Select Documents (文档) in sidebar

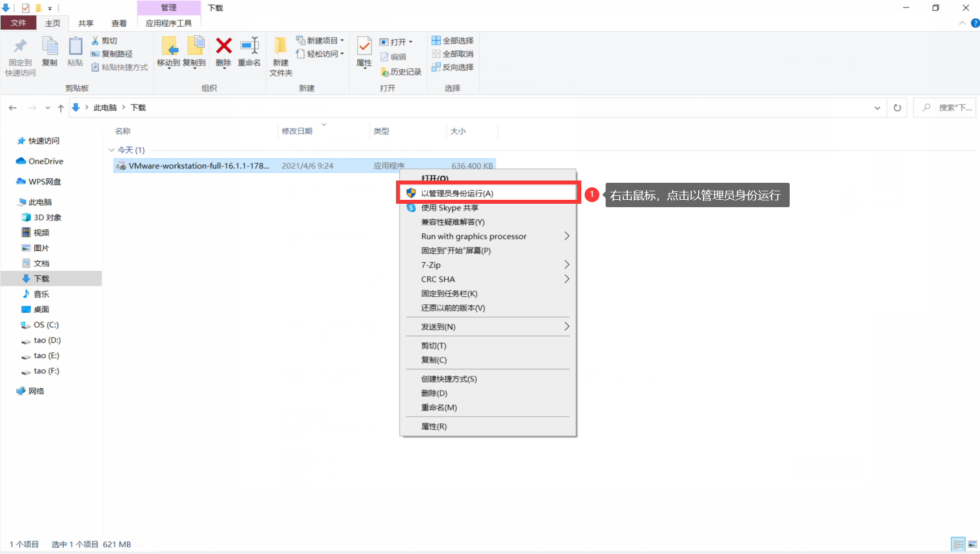tap(41, 263)
